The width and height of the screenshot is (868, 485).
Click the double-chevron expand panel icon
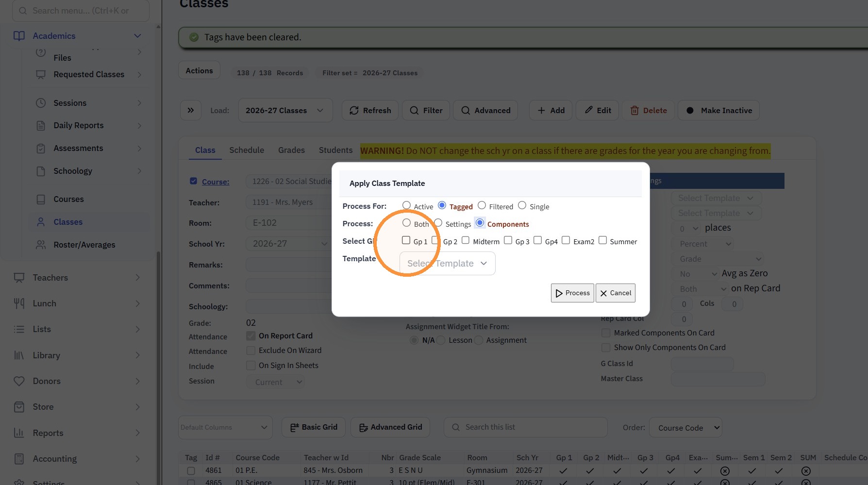(191, 111)
